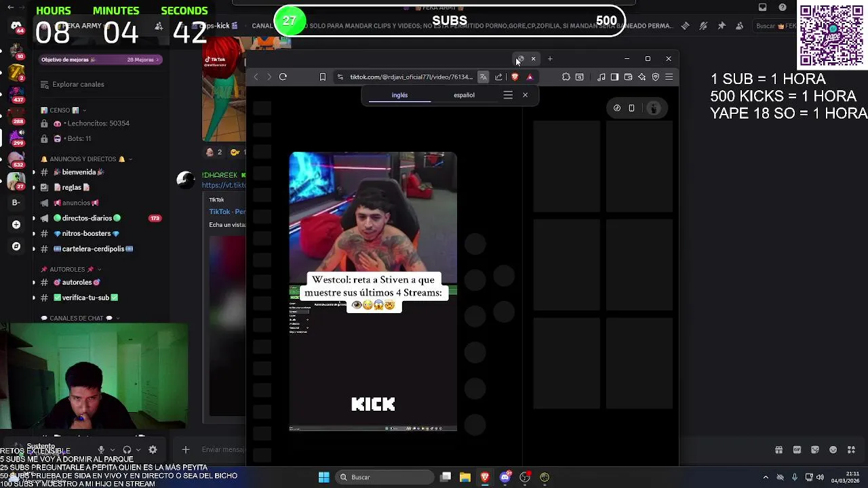Screen dimensions: 868x488
Task: Close the translation popup bar
Action: tap(525, 95)
